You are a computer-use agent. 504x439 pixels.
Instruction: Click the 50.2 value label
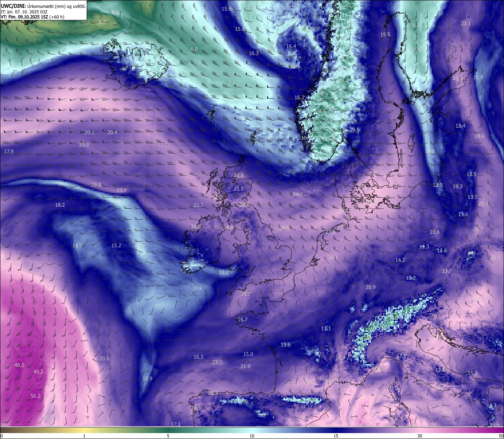tap(35, 396)
